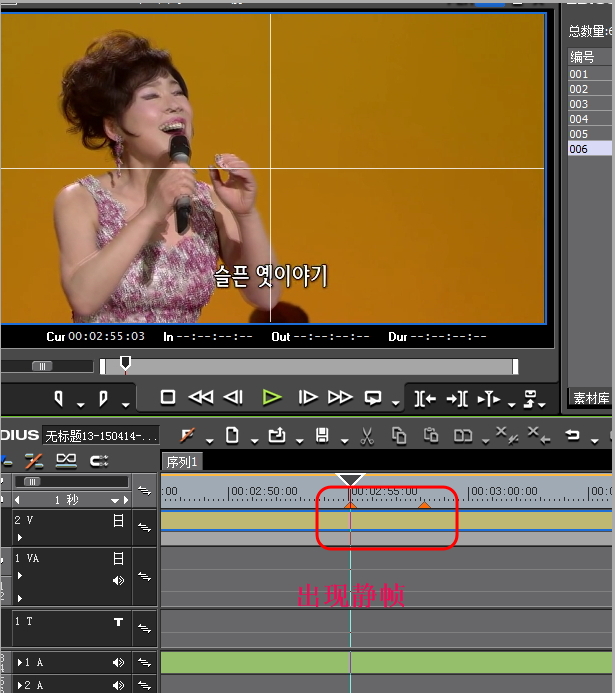Click the Save Project floppy icon
This screenshot has width=615, height=693.
click(x=322, y=436)
